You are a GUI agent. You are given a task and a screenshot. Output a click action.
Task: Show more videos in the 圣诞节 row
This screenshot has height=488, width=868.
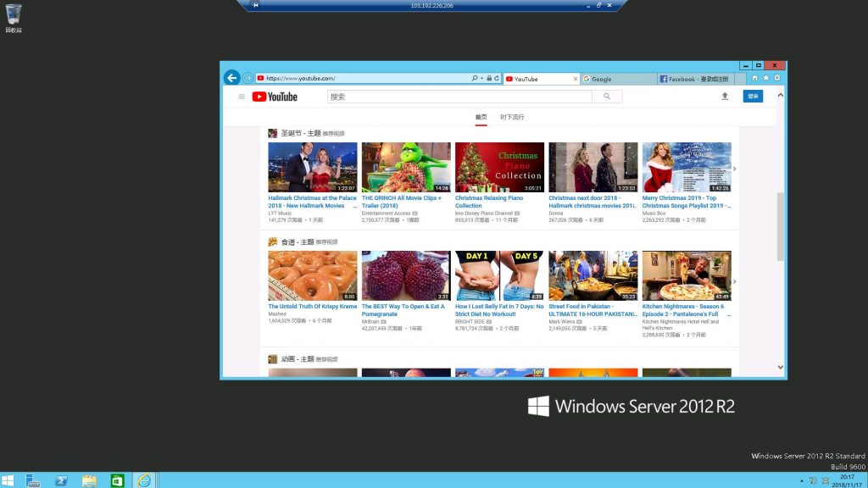coord(735,169)
